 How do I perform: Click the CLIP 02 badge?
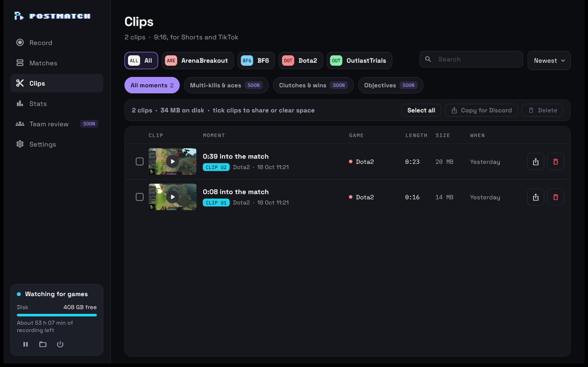pyautogui.click(x=216, y=167)
